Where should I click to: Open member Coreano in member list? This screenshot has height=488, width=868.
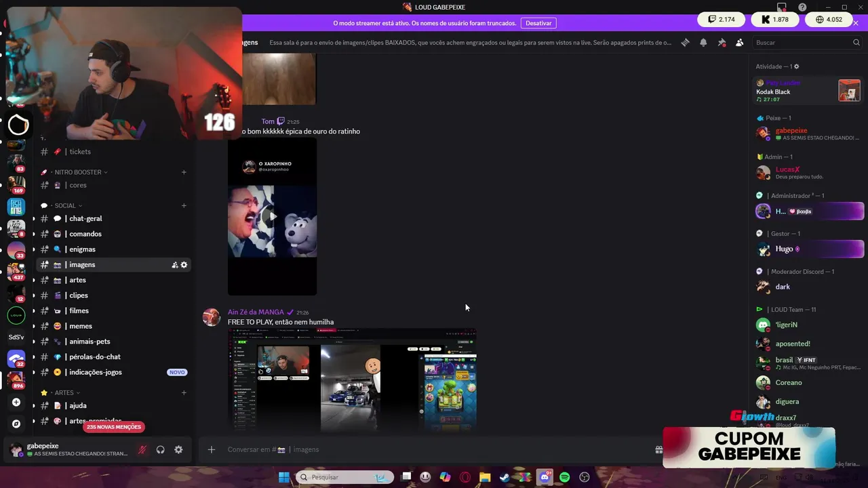point(808,382)
